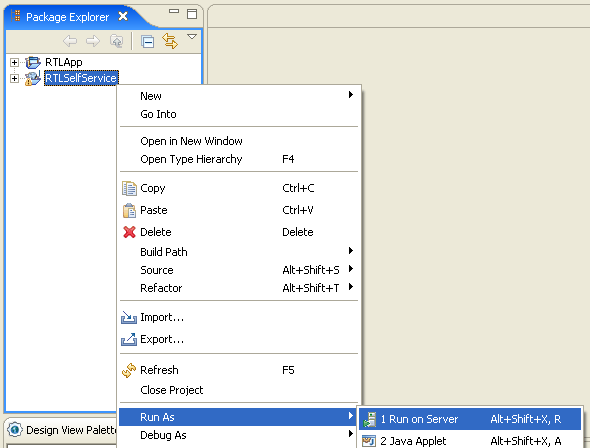Expand the RTLApp project node
This screenshot has width=590, height=448.
click(x=14, y=62)
